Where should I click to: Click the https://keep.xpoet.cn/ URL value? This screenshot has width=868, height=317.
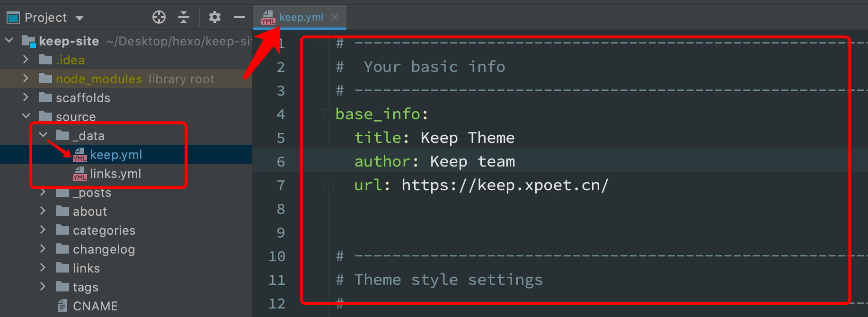point(505,185)
